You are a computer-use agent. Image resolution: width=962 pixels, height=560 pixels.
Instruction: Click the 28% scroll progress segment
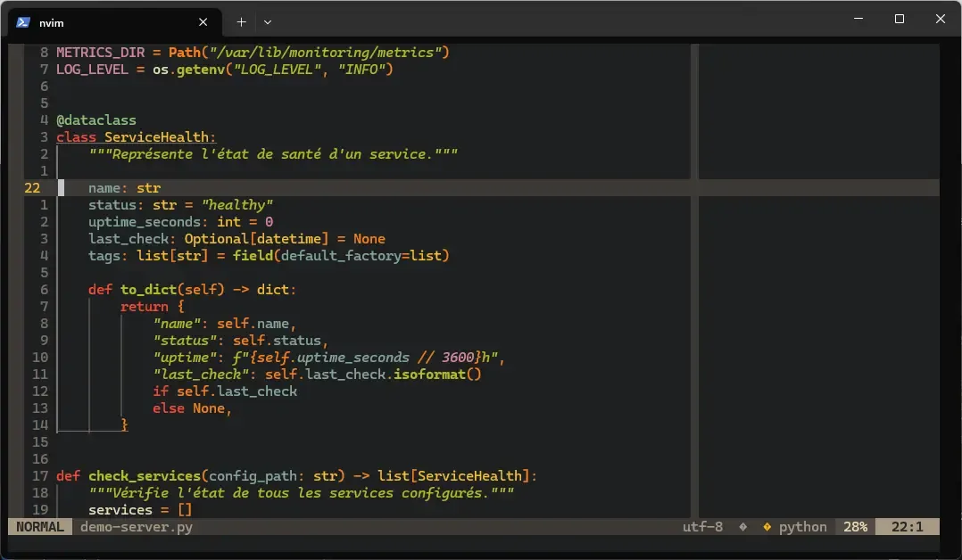[x=854, y=527]
